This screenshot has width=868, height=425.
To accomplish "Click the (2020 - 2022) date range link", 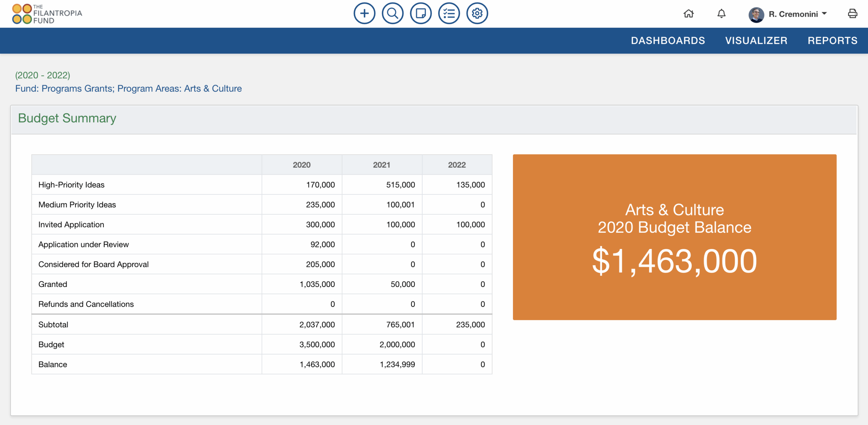I will coord(43,75).
